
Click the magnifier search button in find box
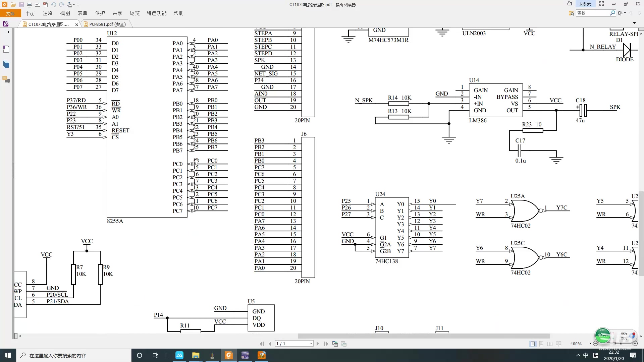(612, 13)
